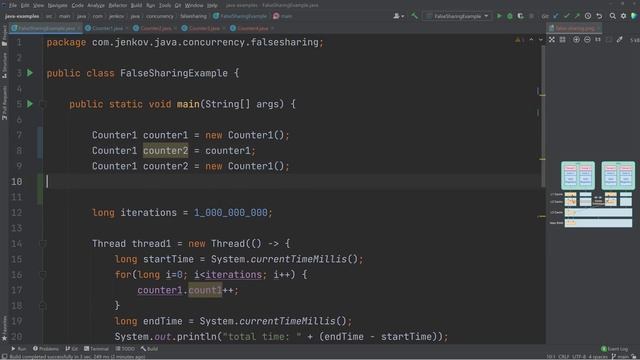Toggle Pull Requests tool window
The height and width of the screenshot is (360, 640).
tap(4, 103)
